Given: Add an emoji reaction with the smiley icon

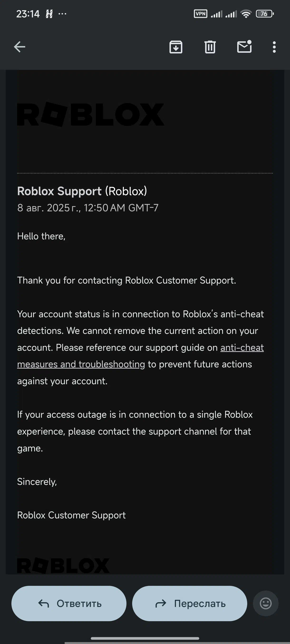Looking at the screenshot, I should (266, 603).
